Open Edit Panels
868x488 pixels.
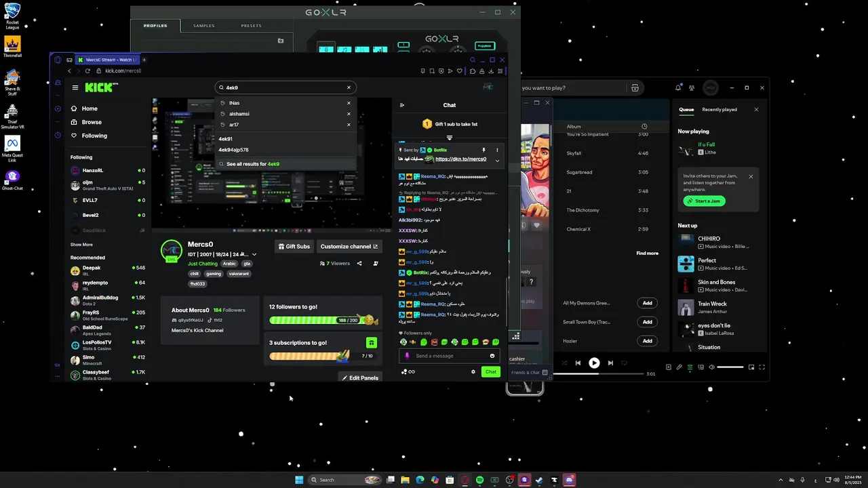click(360, 378)
